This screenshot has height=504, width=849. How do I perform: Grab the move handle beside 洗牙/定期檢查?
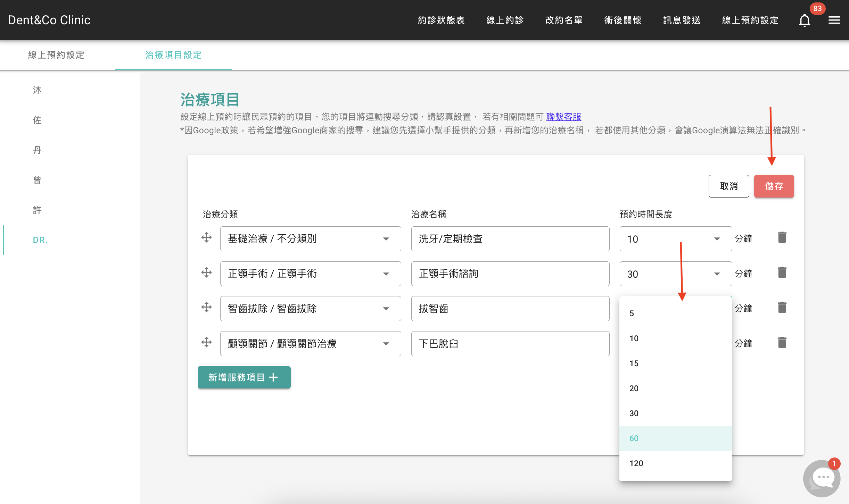[206, 237]
